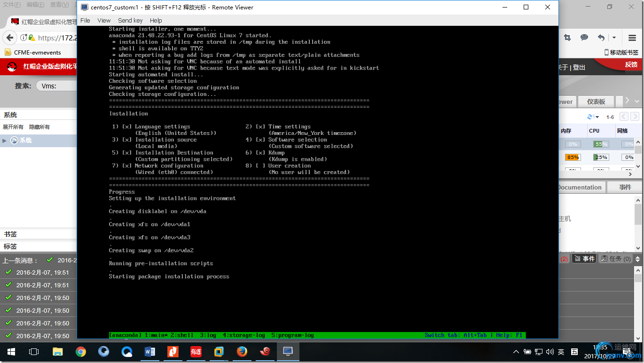Click the Remote Viewer monitor icon in title bar
The height and width of the screenshot is (363, 644).
[x=84, y=8]
